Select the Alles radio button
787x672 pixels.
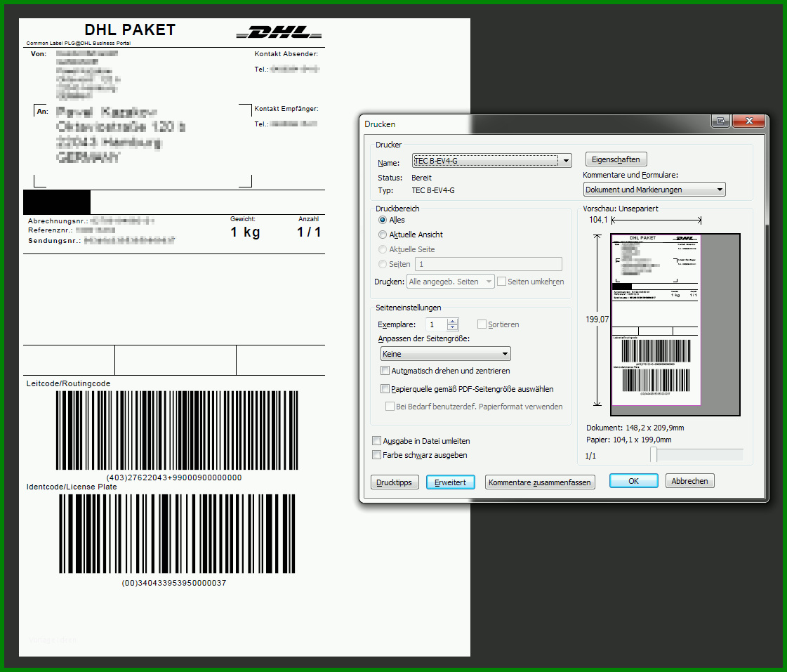tap(383, 220)
